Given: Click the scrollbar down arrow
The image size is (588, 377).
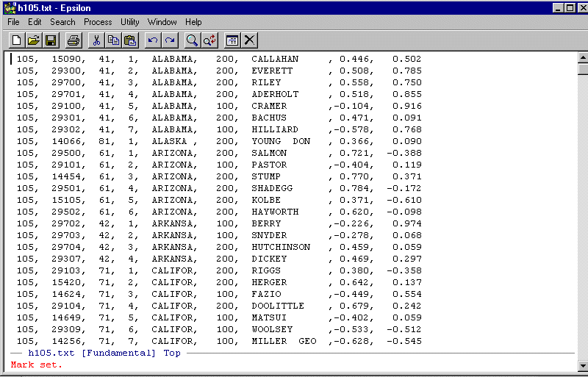Looking at the screenshot, I should 583,365.
